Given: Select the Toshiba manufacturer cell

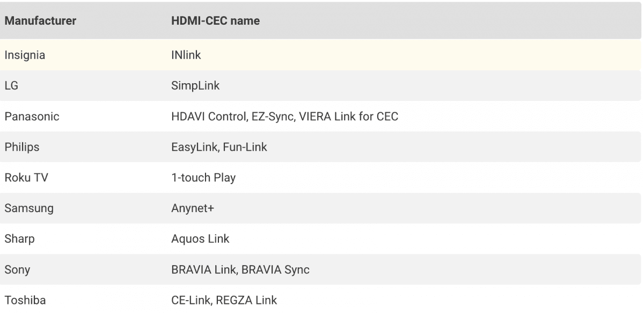Looking at the screenshot, I should point(25,300).
